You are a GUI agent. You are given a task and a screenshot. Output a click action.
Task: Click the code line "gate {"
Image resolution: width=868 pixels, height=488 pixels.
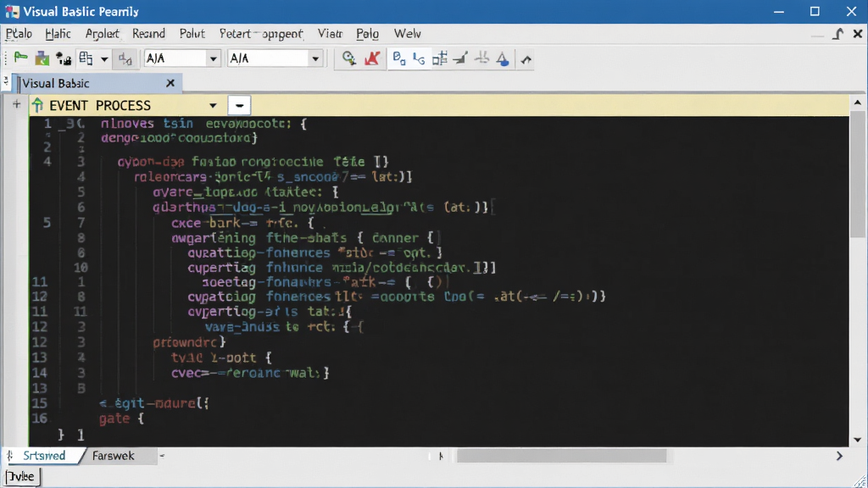click(121, 419)
